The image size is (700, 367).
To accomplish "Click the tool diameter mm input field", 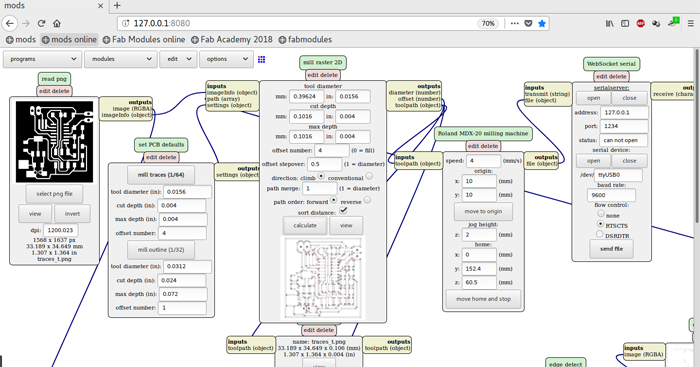I will tap(307, 96).
